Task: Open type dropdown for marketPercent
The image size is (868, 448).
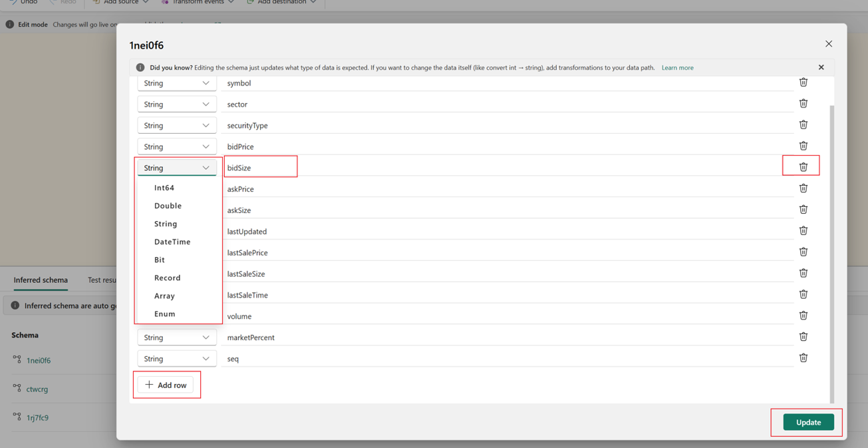Action: point(177,337)
